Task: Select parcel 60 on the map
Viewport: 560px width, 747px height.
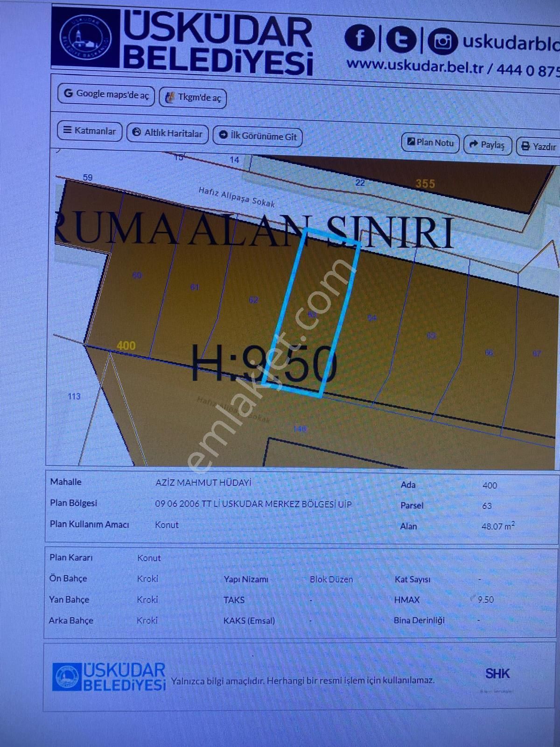Action: click(x=137, y=275)
